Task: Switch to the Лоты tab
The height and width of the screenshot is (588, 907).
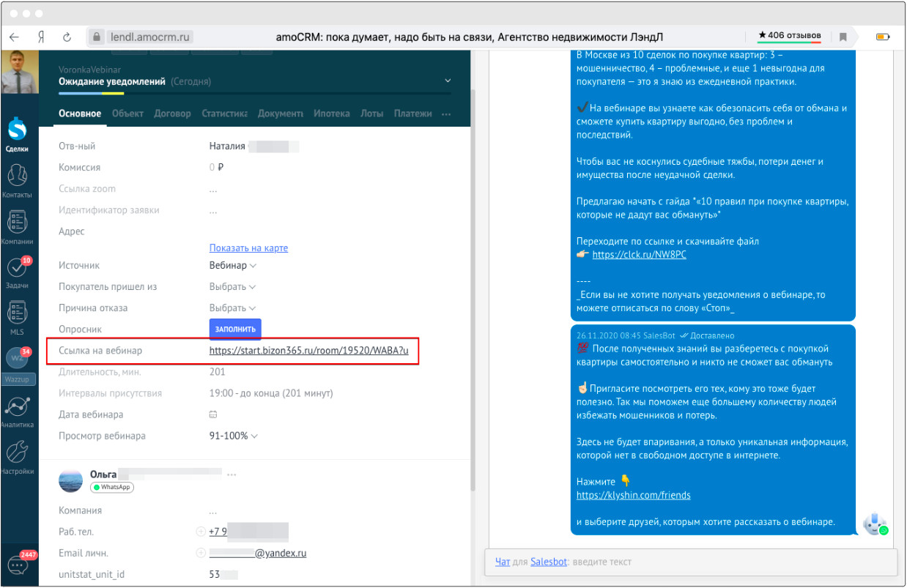Action: (x=372, y=113)
